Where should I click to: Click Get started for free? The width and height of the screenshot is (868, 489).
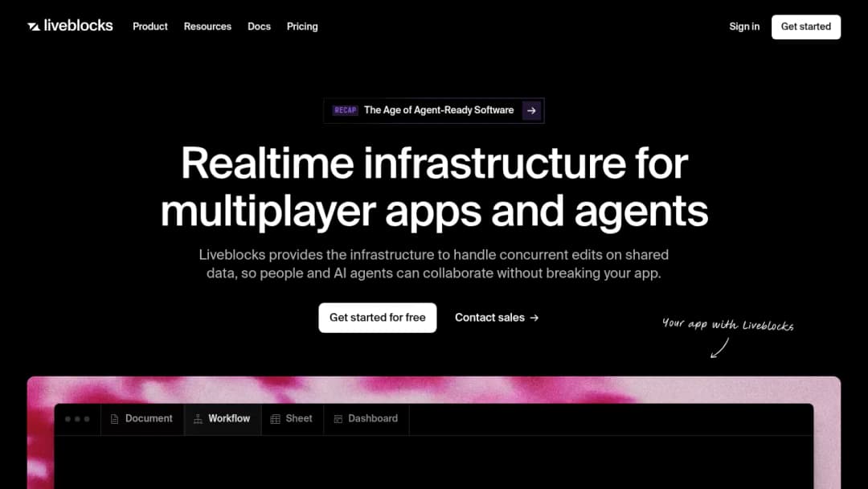point(378,318)
